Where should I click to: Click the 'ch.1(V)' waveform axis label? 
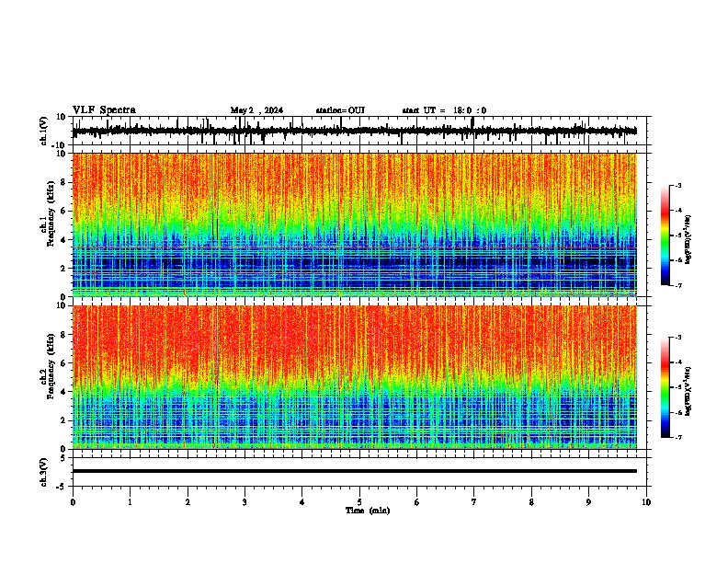click(x=44, y=131)
